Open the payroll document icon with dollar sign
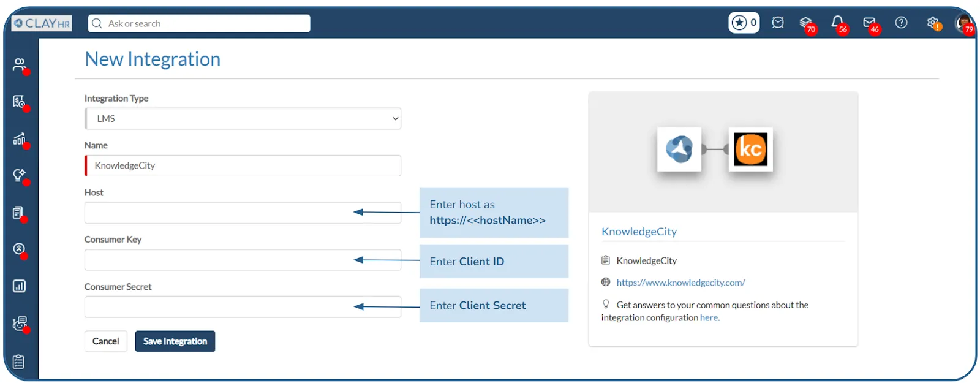Screen dimensions: 980x383 tap(20, 101)
